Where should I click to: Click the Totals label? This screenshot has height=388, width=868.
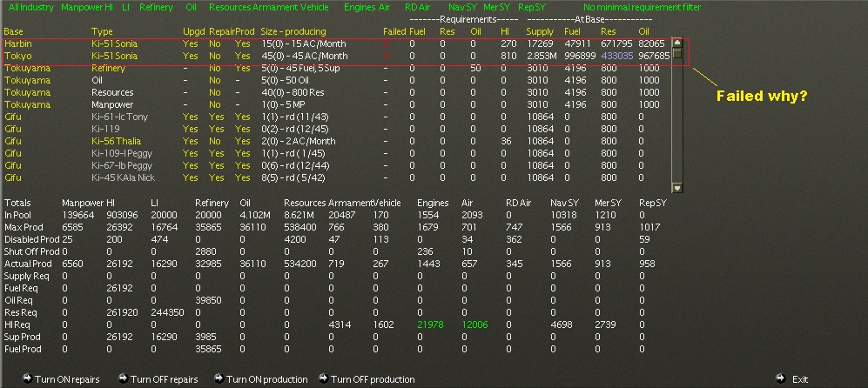pyautogui.click(x=17, y=203)
